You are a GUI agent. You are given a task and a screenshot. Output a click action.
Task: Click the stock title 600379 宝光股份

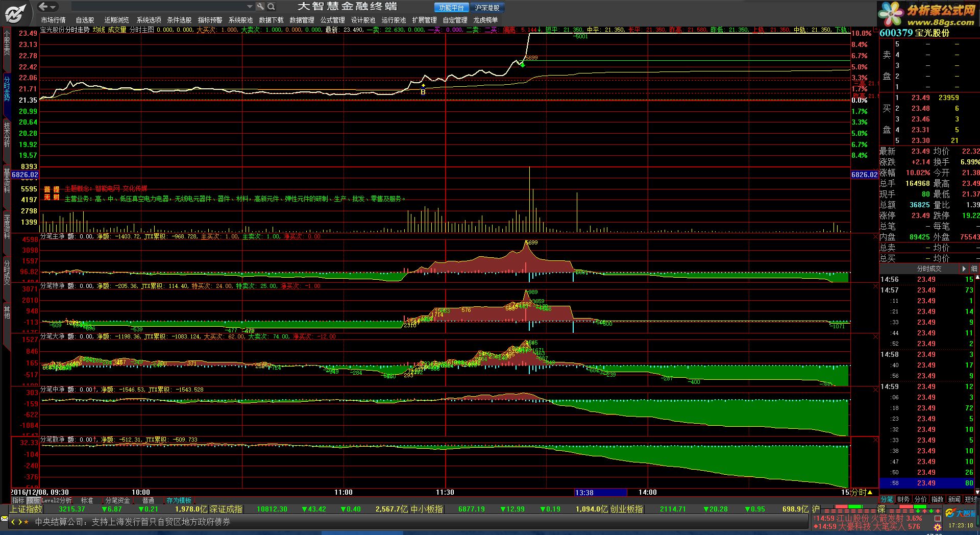(x=914, y=33)
